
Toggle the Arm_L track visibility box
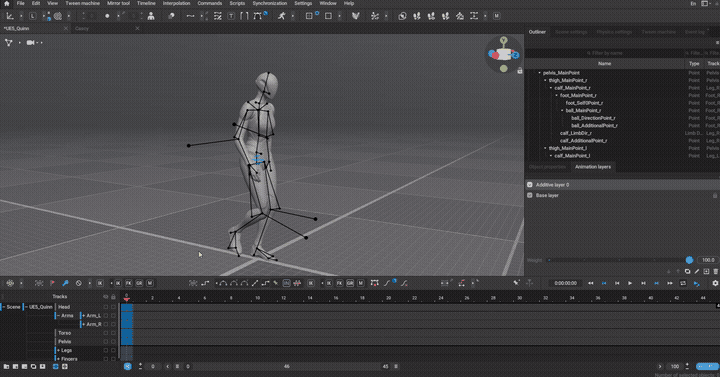[x=106, y=315]
